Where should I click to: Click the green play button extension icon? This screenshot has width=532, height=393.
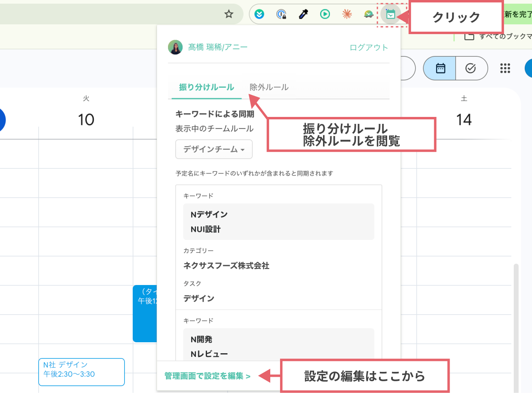tap(325, 14)
